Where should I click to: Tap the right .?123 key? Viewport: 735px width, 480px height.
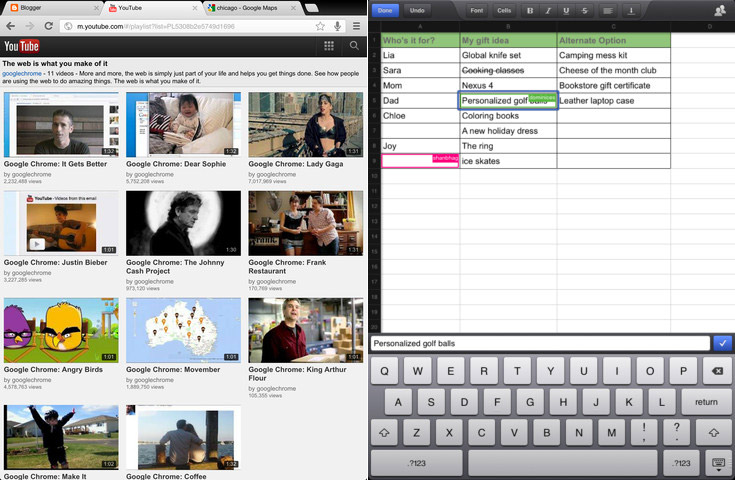pos(681,463)
